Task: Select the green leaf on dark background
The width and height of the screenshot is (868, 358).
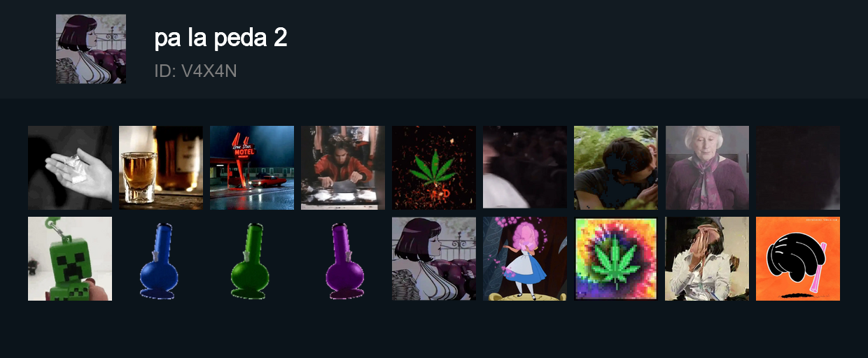Action: 434,168
